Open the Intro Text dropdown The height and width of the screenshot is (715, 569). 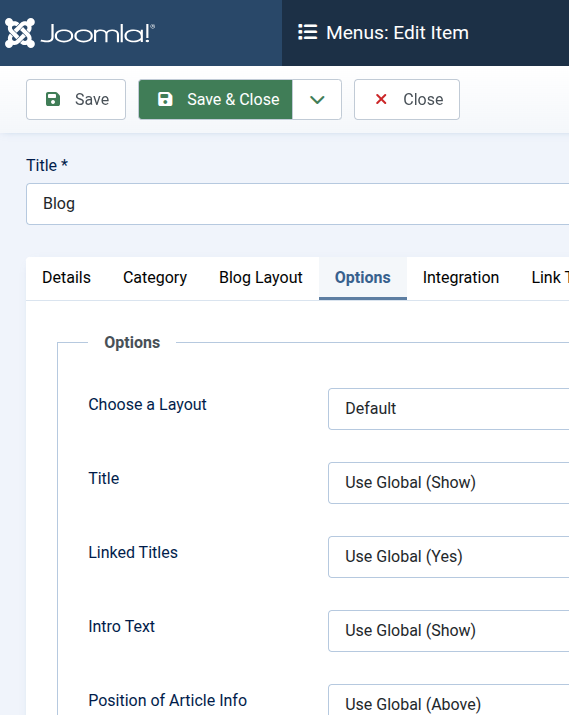point(449,630)
